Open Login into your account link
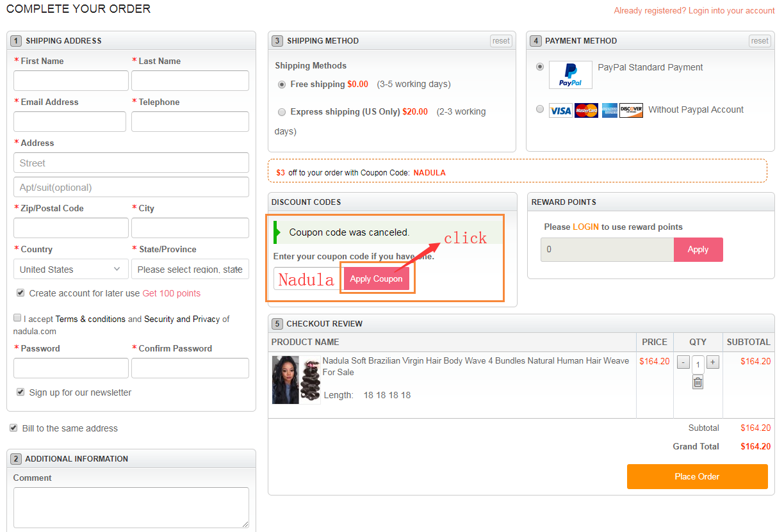This screenshot has height=532, width=784. (x=731, y=11)
